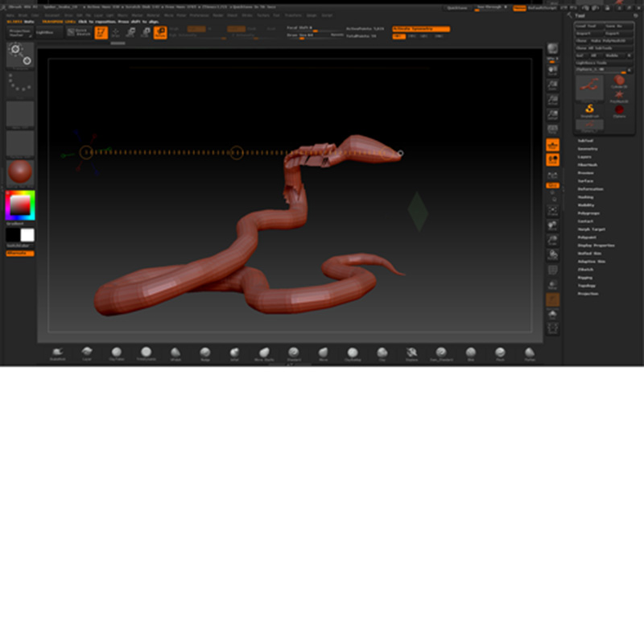Image resolution: width=644 pixels, height=644 pixels.
Task: Expand the Adaptive Skin sub-palette
Action: [x=592, y=261]
